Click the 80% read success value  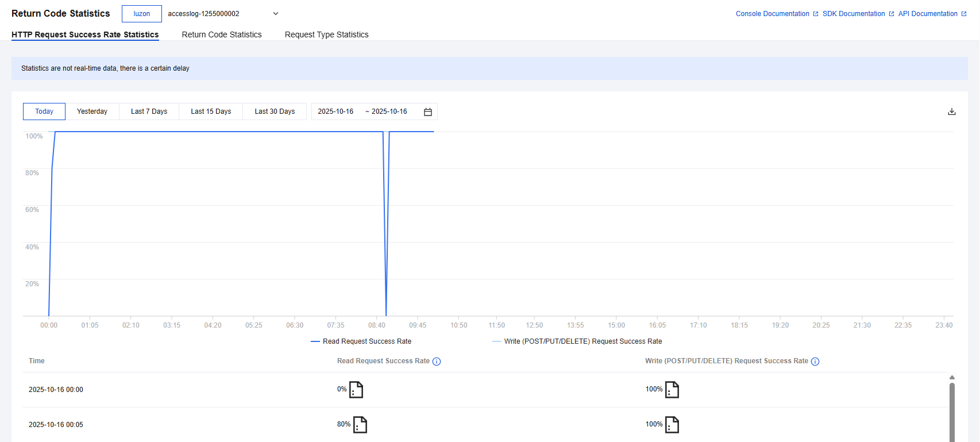point(344,424)
